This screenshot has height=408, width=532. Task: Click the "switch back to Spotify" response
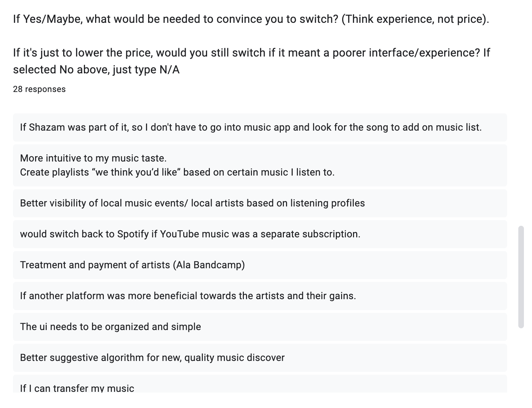(x=190, y=234)
